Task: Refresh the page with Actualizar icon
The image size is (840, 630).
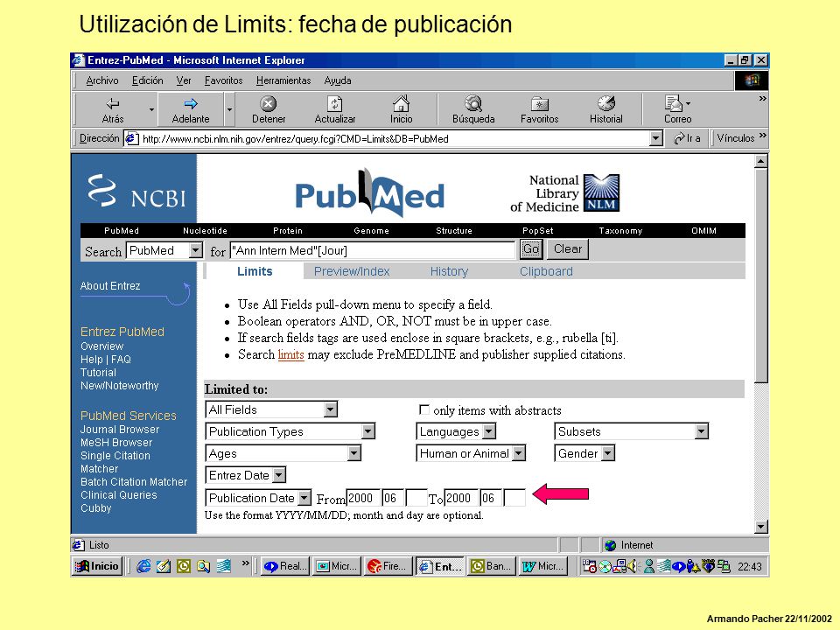Action: 335,103
